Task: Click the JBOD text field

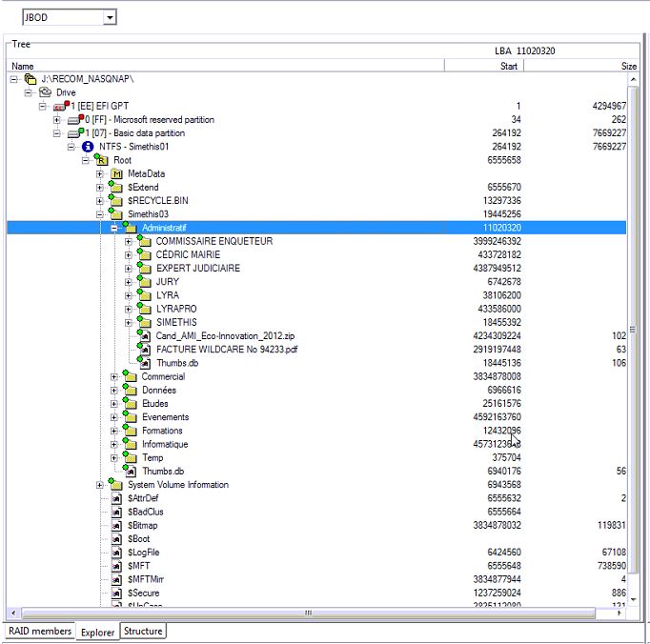Action: coord(63,17)
